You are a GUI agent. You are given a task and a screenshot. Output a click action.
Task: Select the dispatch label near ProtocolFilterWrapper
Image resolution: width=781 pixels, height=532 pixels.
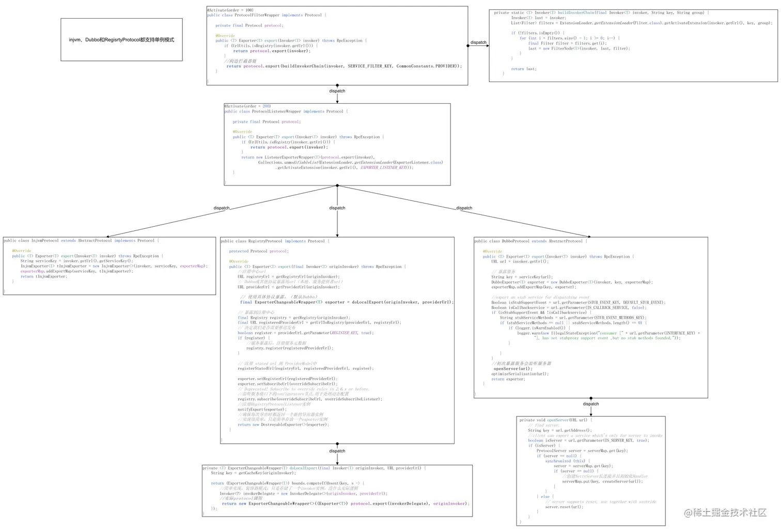tap(478, 42)
